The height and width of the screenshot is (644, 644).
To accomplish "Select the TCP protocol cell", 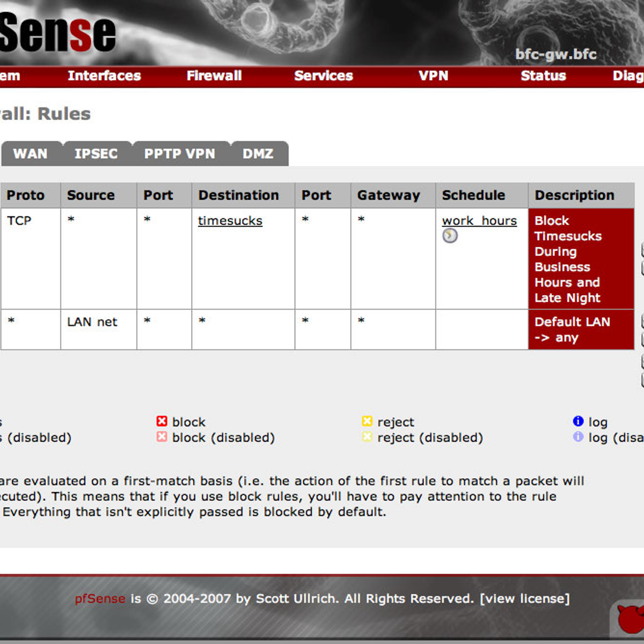I will (x=31, y=259).
